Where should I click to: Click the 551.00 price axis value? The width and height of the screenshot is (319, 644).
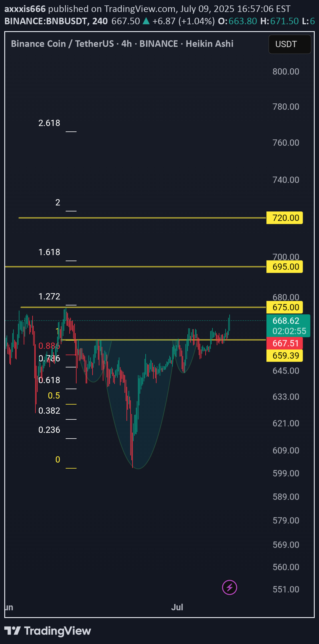click(x=286, y=589)
